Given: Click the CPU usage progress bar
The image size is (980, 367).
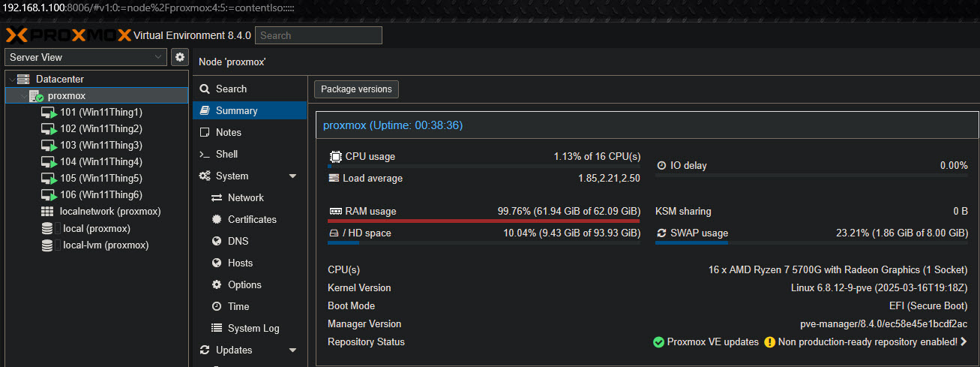Looking at the screenshot, I should point(484,166).
